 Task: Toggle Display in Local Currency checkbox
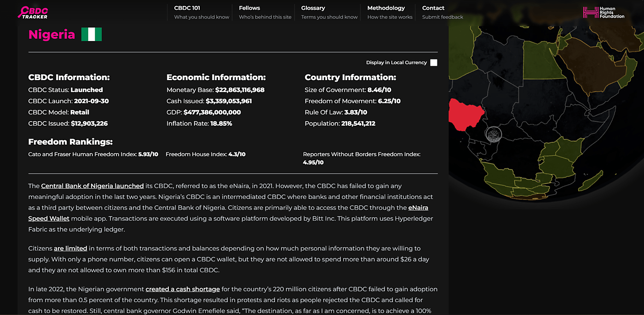click(433, 63)
